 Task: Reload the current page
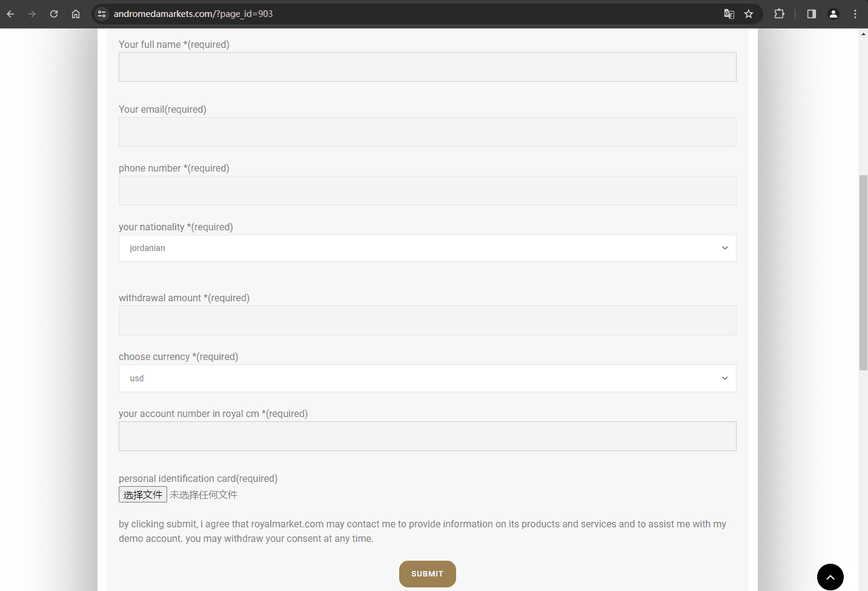tap(54, 14)
